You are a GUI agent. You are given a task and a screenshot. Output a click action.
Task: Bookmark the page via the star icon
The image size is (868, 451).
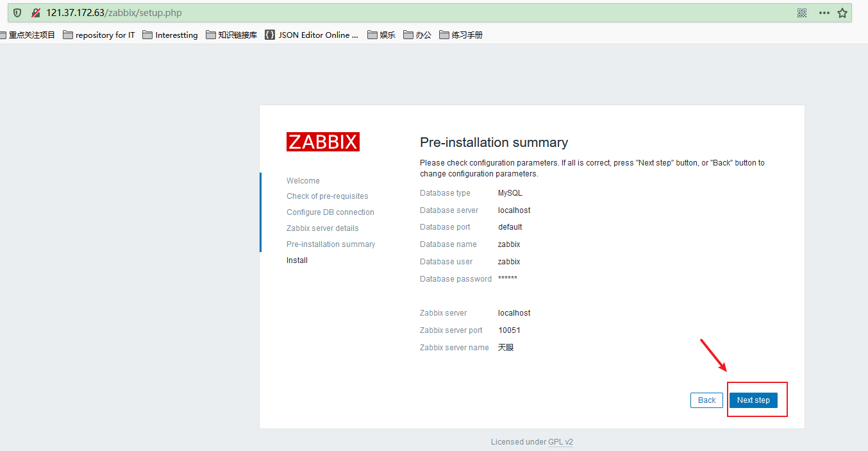tap(843, 12)
